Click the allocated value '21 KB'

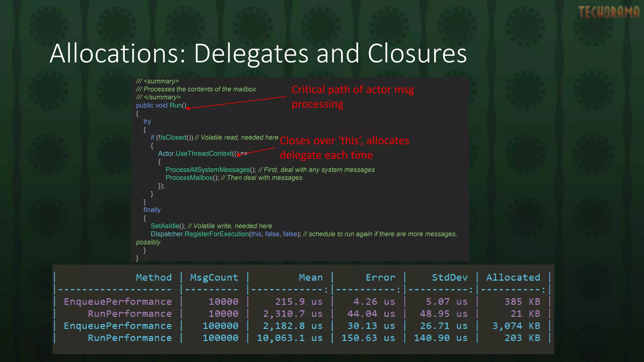pyautogui.click(x=525, y=314)
